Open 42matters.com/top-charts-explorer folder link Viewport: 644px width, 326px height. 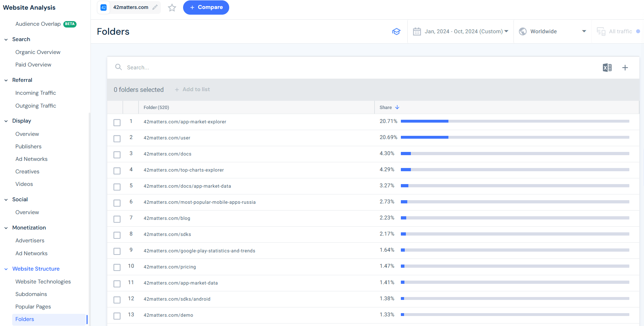coord(184,170)
